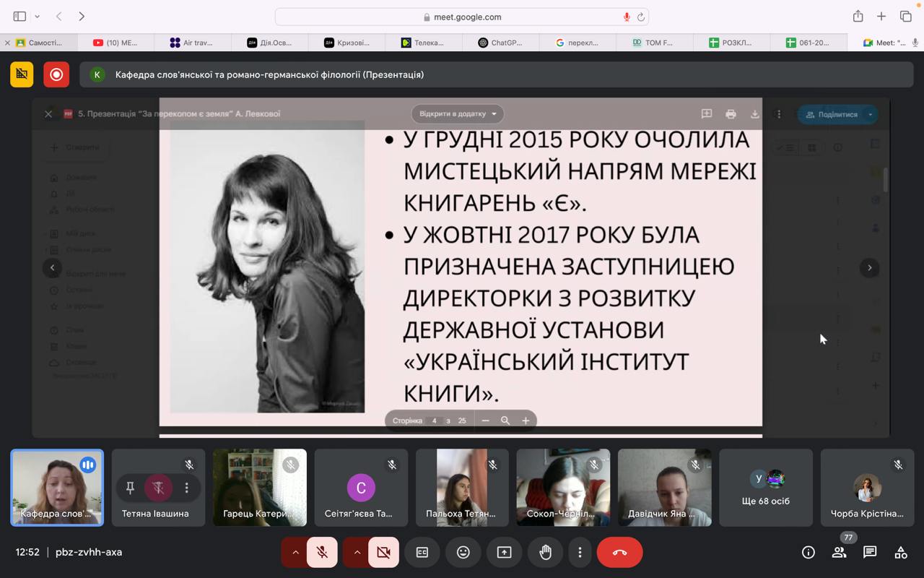The height and width of the screenshot is (578, 924).
Task: Select the Сеітяг'яєва Та... participant tile
Action: coord(361,488)
